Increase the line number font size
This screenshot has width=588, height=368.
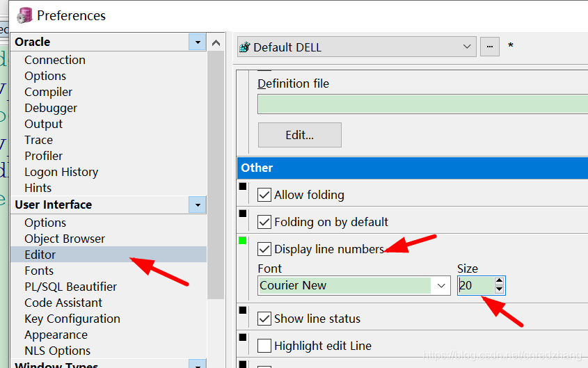499,280
